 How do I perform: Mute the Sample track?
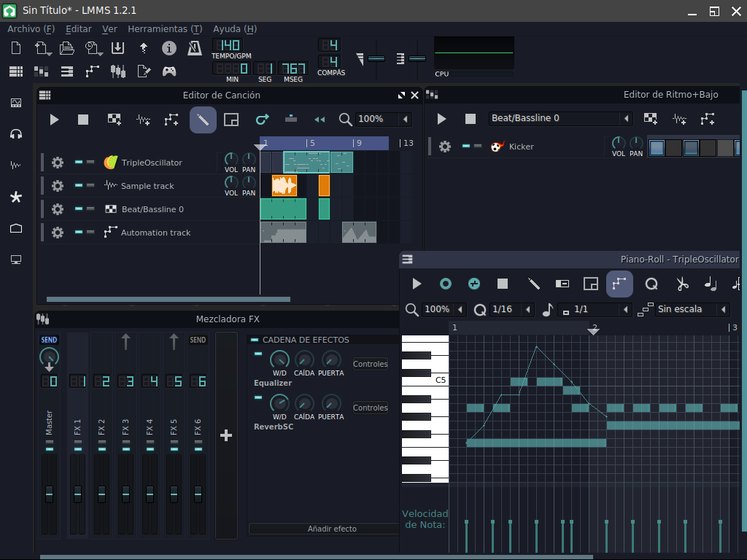click(79, 186)
